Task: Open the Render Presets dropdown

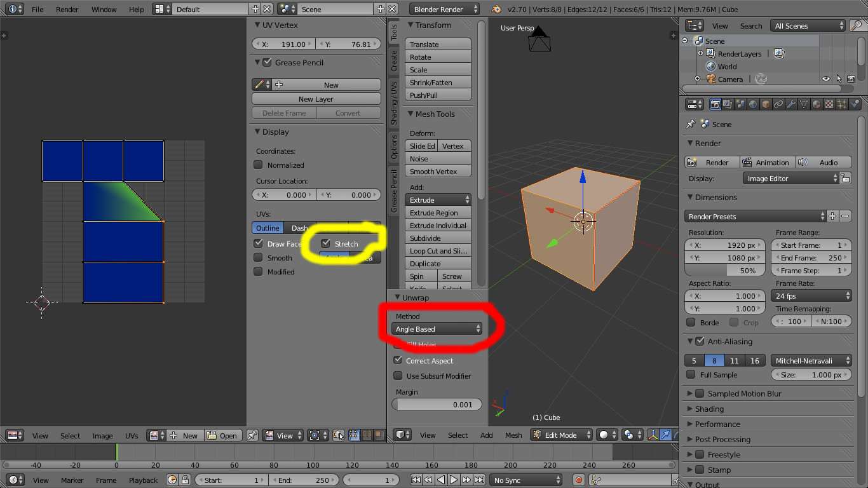Action: tap(756, 216)
